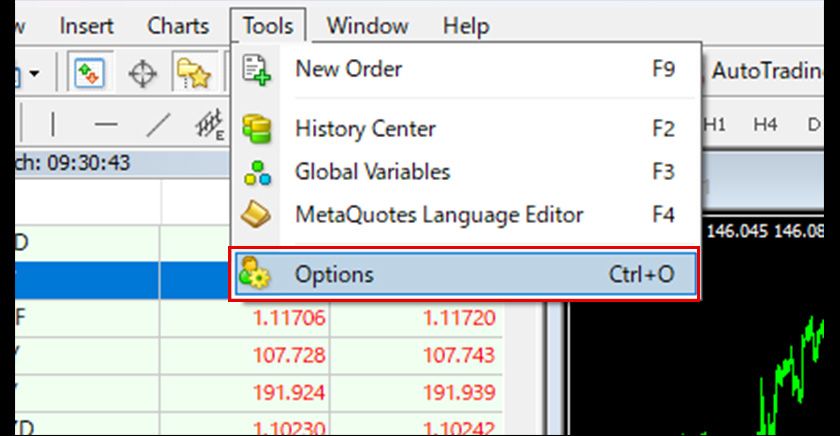Select the Crosshair tool
Image resolution: width=840 pixels, height=436 pixels.
pos(142,73)
